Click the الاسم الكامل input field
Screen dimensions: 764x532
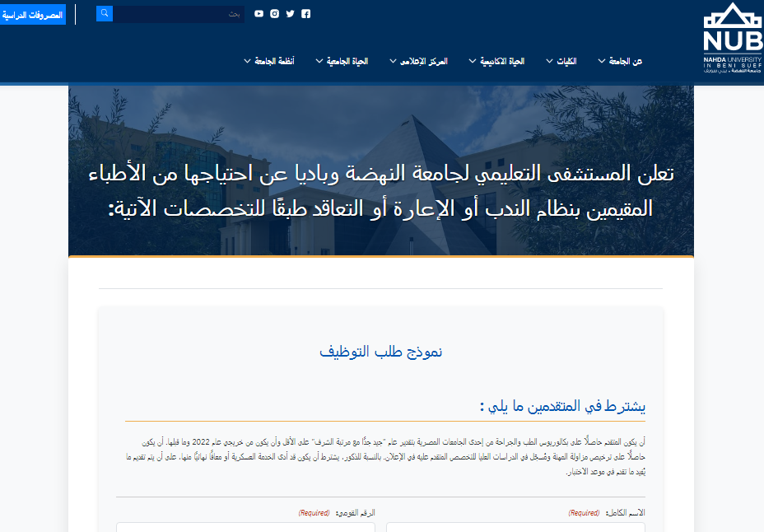click(515, 527)
